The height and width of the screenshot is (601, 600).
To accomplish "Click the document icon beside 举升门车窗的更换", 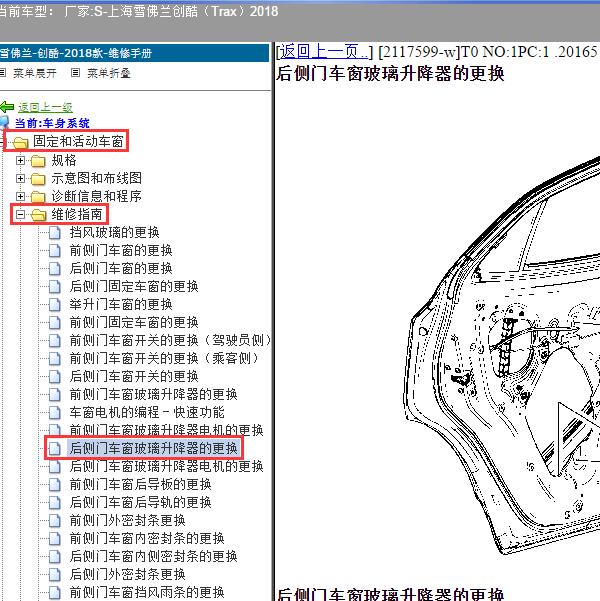I will coord(55,305).
